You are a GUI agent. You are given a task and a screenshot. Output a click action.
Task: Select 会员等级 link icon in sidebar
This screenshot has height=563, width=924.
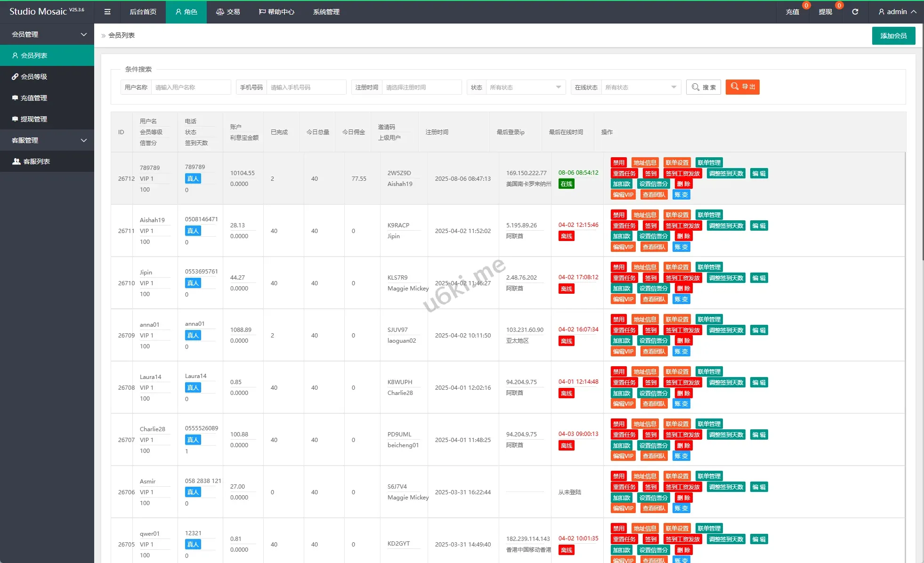pyautogui.click(x=15, y=77)
